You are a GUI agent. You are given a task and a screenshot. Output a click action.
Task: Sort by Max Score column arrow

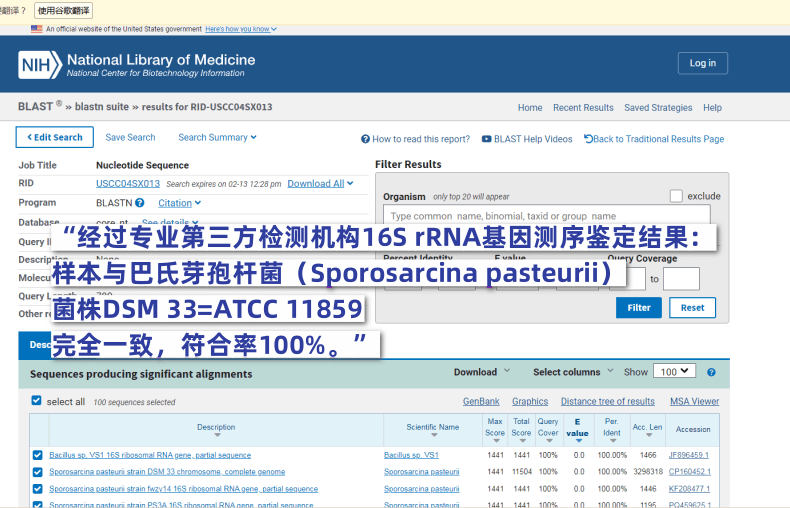pyautogui.click(x=496, y=441)
